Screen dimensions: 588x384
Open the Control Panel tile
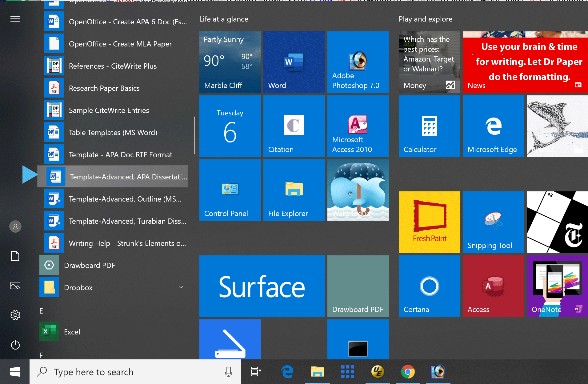tap(230, 190)
